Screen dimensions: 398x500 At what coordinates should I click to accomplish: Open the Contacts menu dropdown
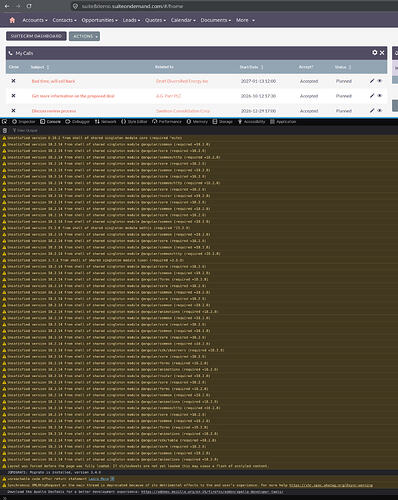click(64, 20)
